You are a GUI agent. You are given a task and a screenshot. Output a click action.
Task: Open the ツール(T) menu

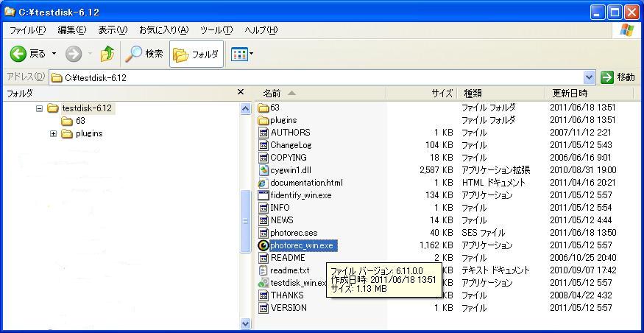(216, 30)
